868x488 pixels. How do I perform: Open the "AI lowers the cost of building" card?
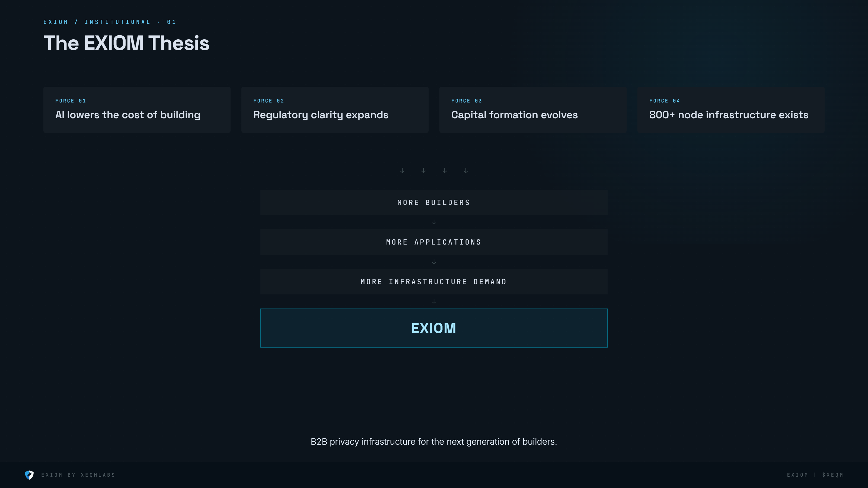click(x=137, y=110)
